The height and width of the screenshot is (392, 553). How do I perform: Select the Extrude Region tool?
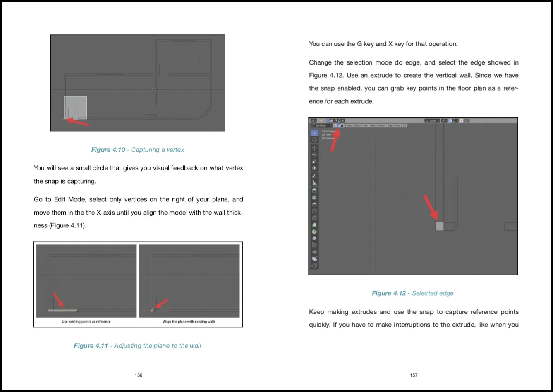314,189
